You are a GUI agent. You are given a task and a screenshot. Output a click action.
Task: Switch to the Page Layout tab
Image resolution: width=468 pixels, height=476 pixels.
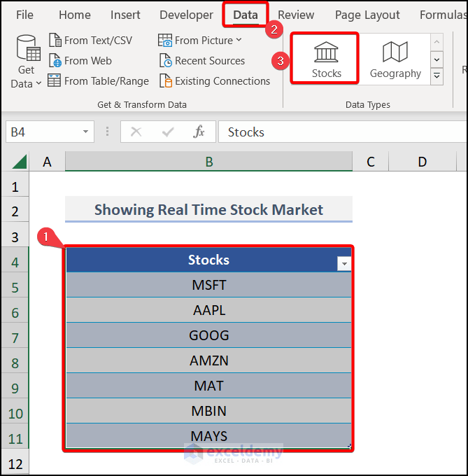click(367, 15)
